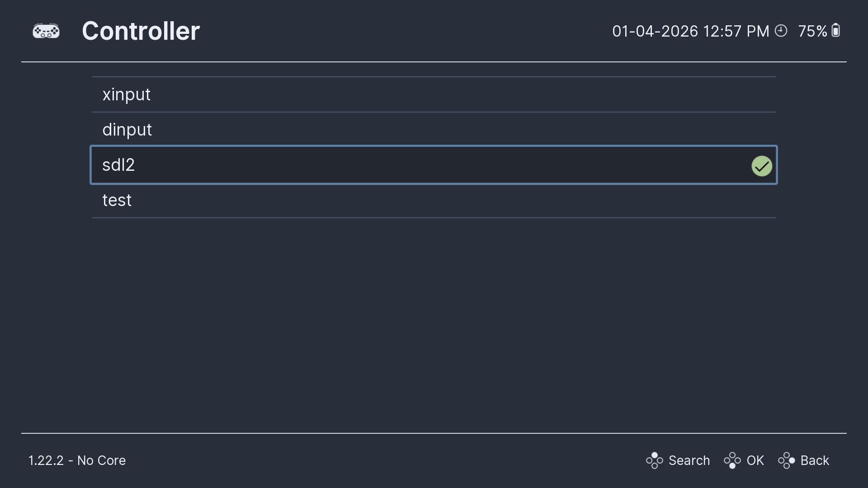Image resolution: width=868 pixels, height=488 pixels.
Task: Click the battery icon at top right
Action: [x=835, y=31]
